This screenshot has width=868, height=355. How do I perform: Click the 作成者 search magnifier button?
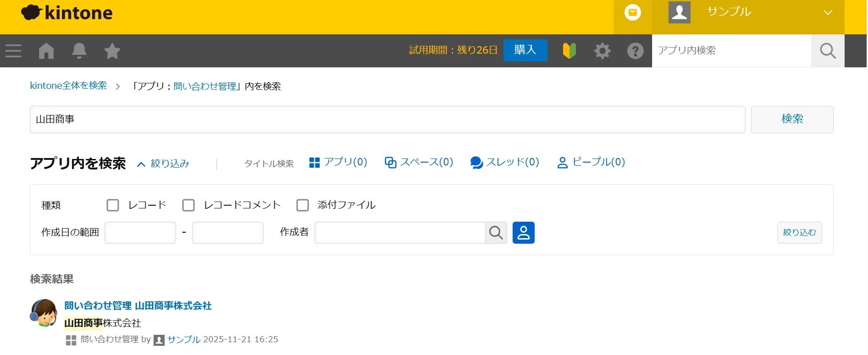click(496, 233)
